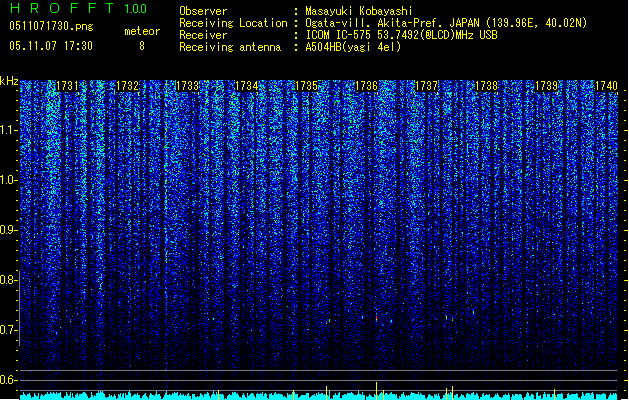Image resolution: width=629 pixels, height=400 pixels.
Task: Click the 1738 time marker
Action: click(487, 86)
